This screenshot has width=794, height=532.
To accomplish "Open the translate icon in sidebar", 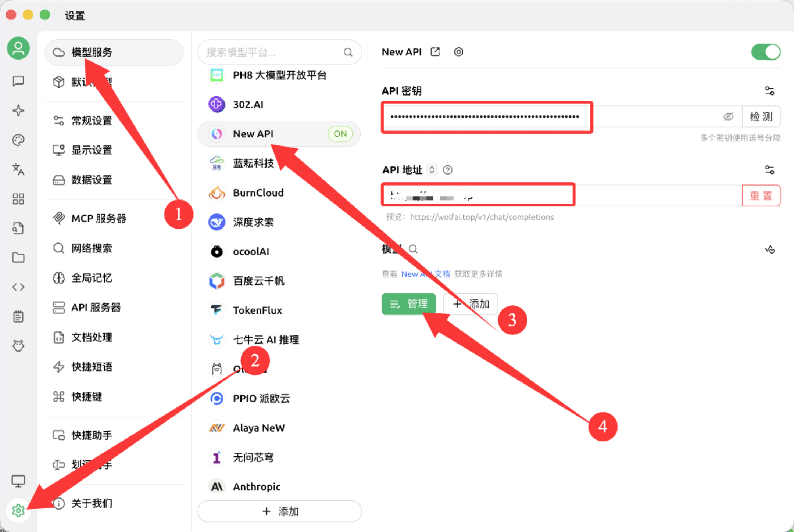I will [18, 169].
